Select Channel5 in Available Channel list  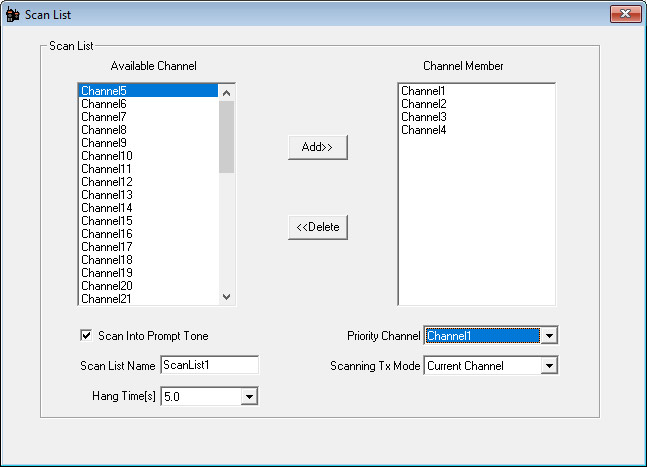(x=104, y=91)
